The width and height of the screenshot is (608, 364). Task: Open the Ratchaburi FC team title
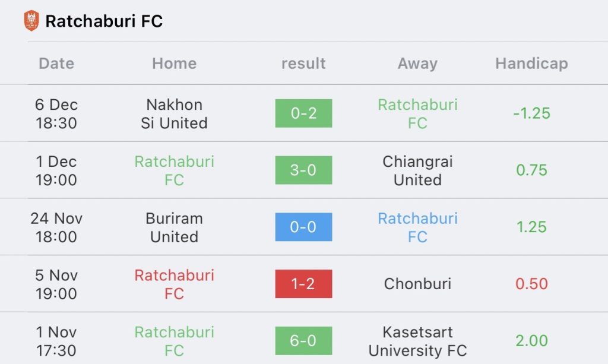[x=104, y=21]
